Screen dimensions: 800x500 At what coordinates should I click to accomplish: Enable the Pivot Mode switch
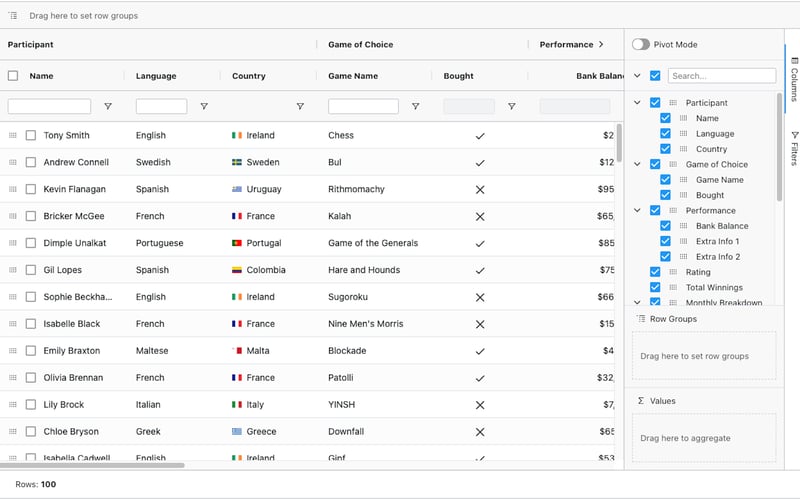pyautogui.click(x=641, y=44)
